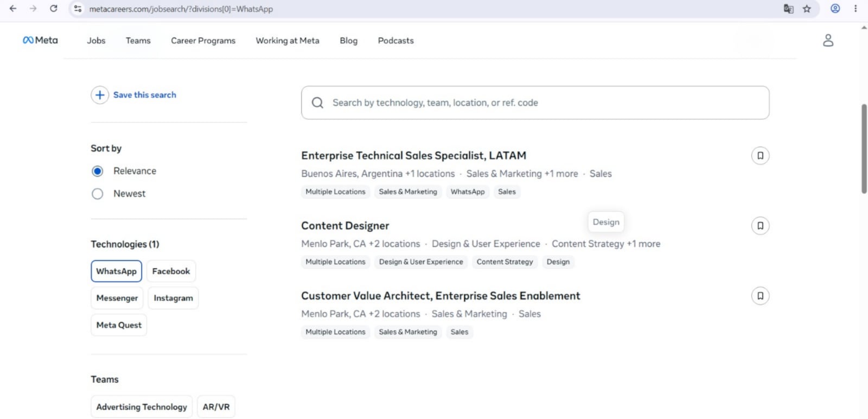Bookmark the Enterprise Technical Sales Specialist job
The height and width of the screenshot is (419, 868).
pyautogui.click(x=760, y=156)
